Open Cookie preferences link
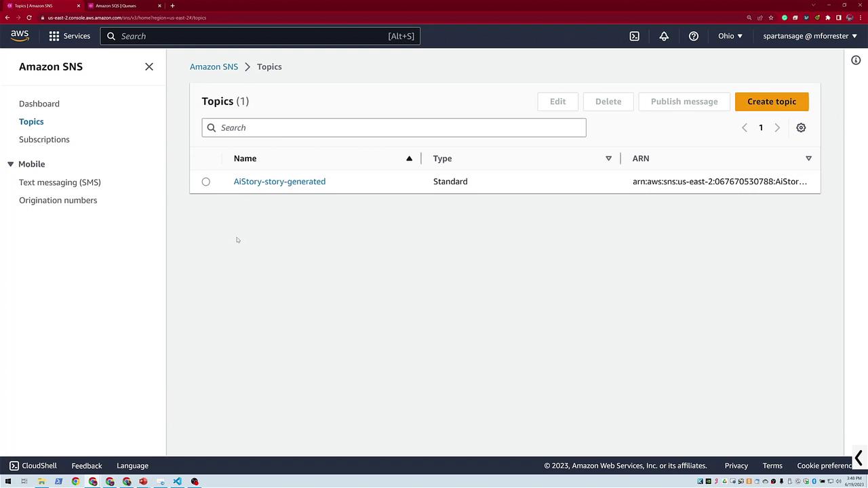868x488 pixels. tap(824, 466)
